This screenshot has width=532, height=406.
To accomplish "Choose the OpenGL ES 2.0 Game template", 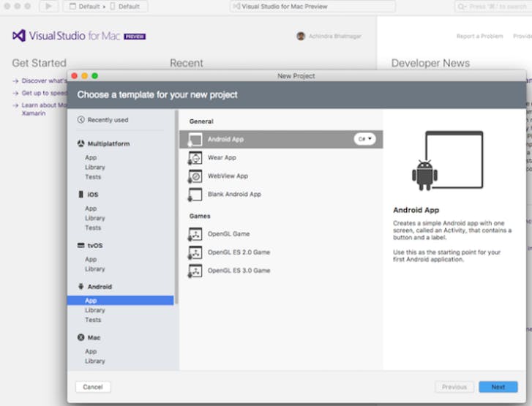I will click(281, 252).
